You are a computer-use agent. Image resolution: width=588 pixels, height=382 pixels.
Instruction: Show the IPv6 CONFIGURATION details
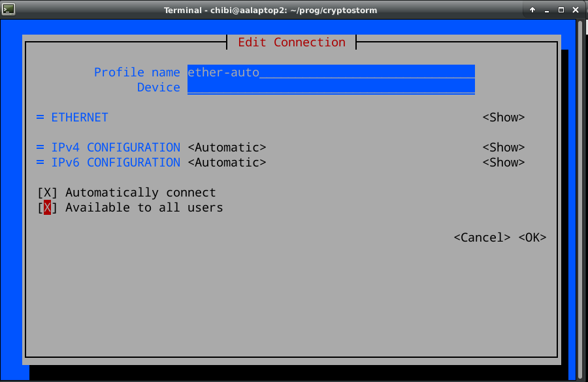[503, 163]
